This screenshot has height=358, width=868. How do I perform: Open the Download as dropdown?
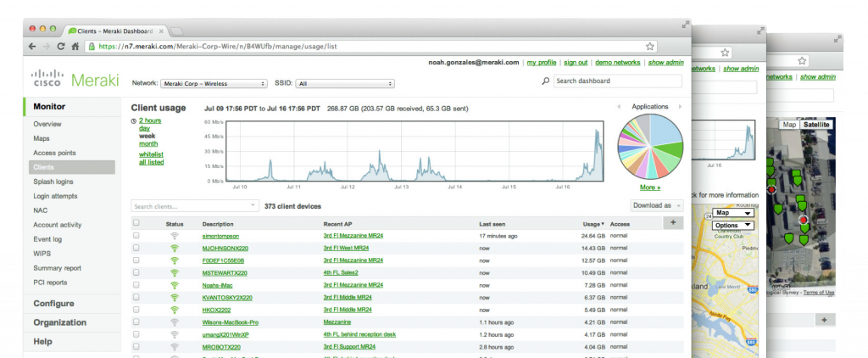(x=656, y=205)
